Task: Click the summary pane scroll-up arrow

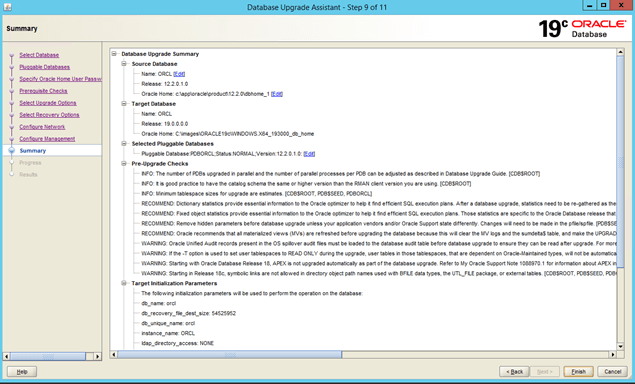Action: click(620, 52)
